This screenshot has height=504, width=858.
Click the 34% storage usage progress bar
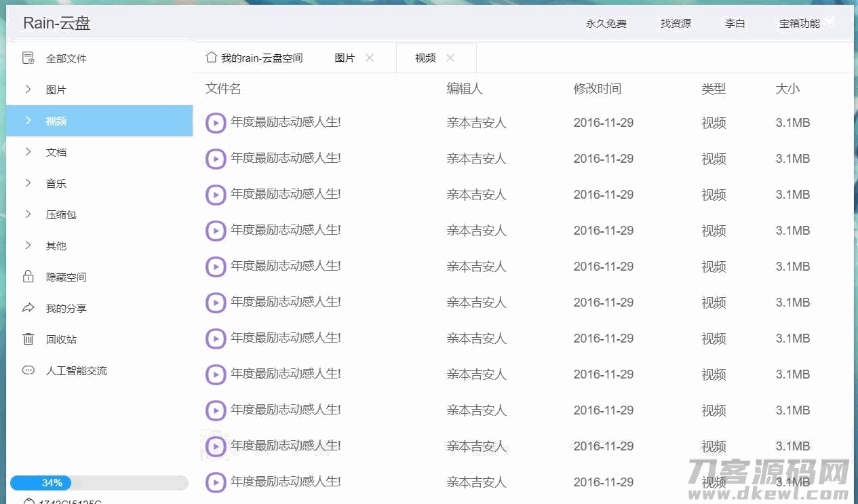point(99,483)
